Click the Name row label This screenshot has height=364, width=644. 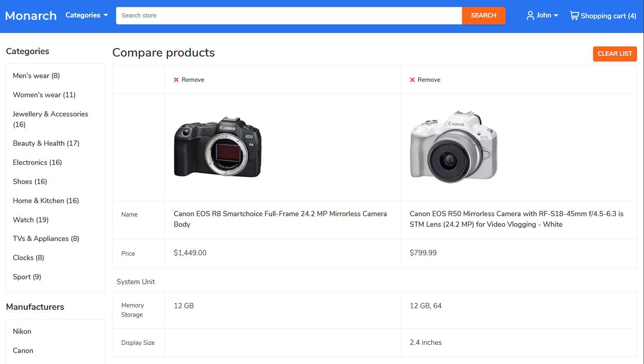129,215
